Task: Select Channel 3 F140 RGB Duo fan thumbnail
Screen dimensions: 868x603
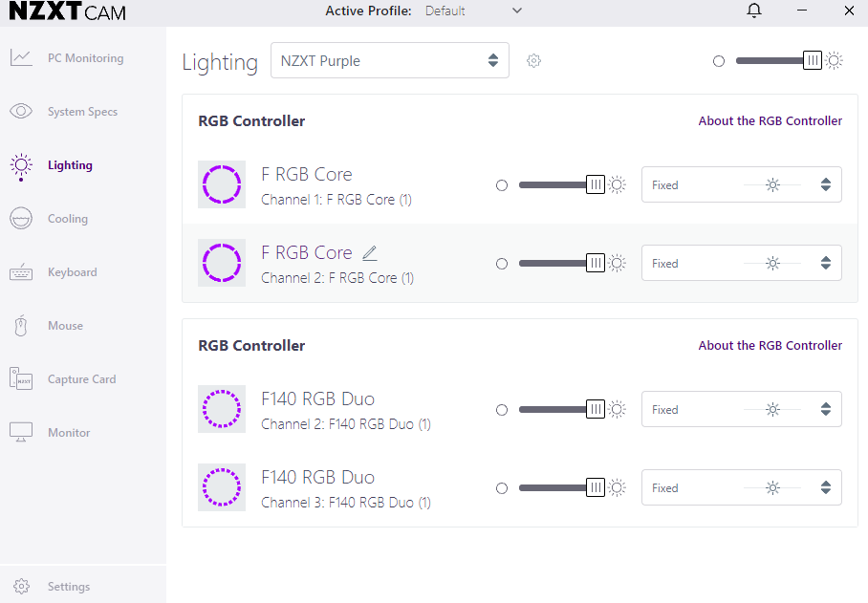Action: [x=222, y=487]
